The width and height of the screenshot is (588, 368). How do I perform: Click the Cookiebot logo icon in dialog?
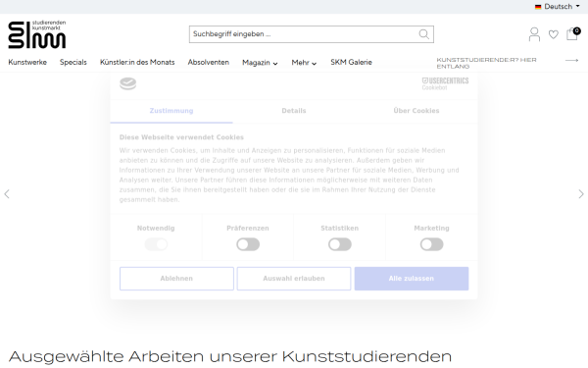coord(127,83)
